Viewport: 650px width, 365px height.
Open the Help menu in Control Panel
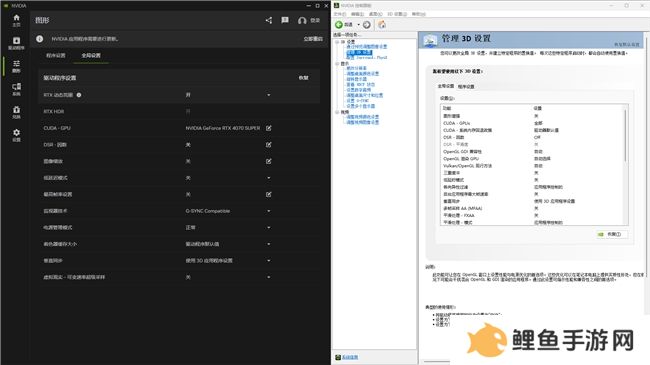419,14
